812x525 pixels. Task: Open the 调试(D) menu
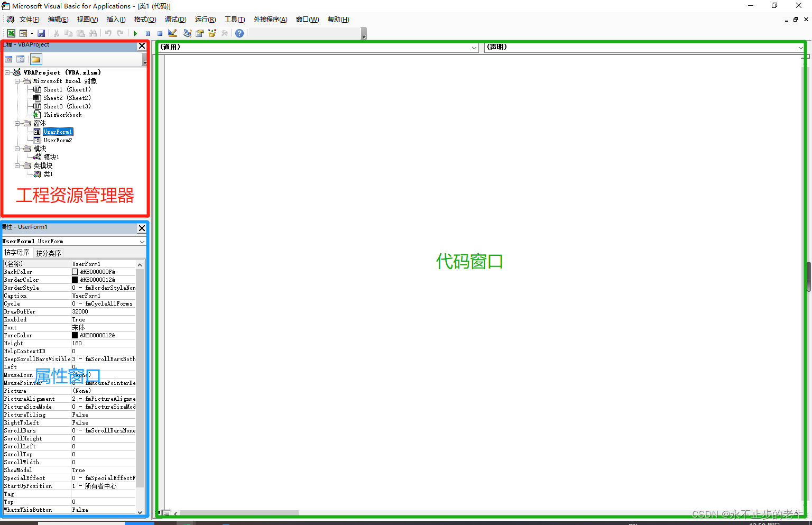coord(176,20)
